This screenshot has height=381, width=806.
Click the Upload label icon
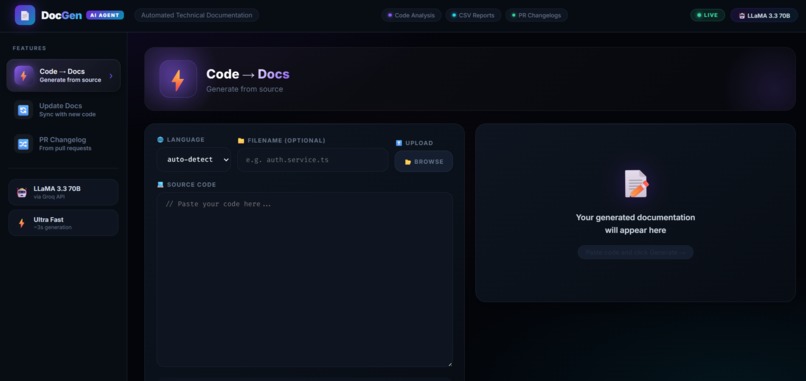click(399, 143)
